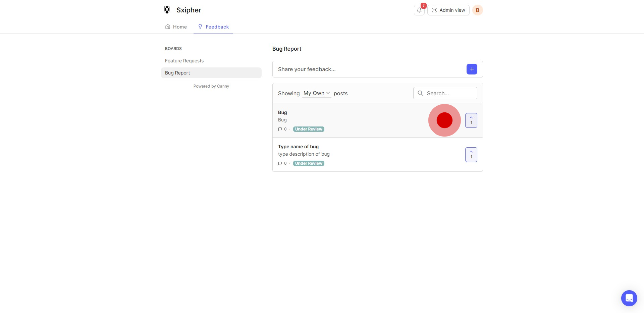Open the Feature Requests board
644x313 pixels.
click(x=184, y=61)
